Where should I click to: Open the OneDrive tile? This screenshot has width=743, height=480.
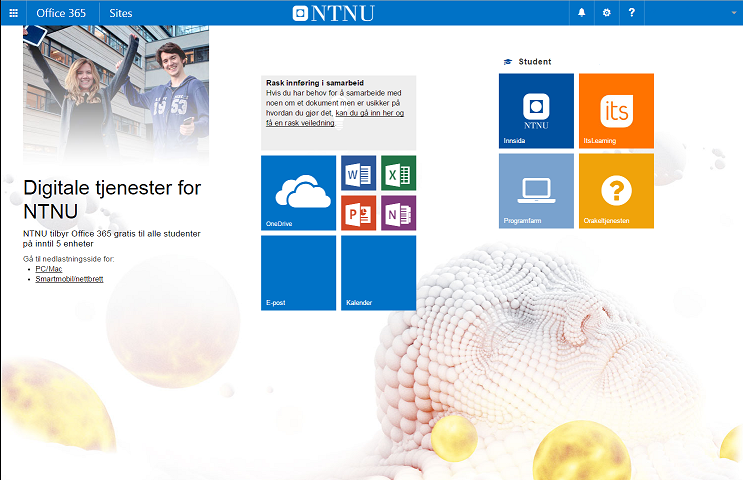(x=299, y=193)
